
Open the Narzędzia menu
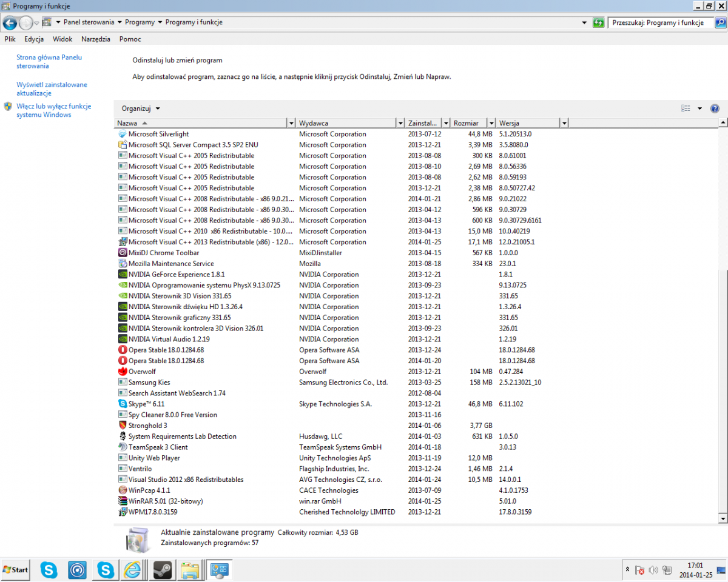point(96,39)
